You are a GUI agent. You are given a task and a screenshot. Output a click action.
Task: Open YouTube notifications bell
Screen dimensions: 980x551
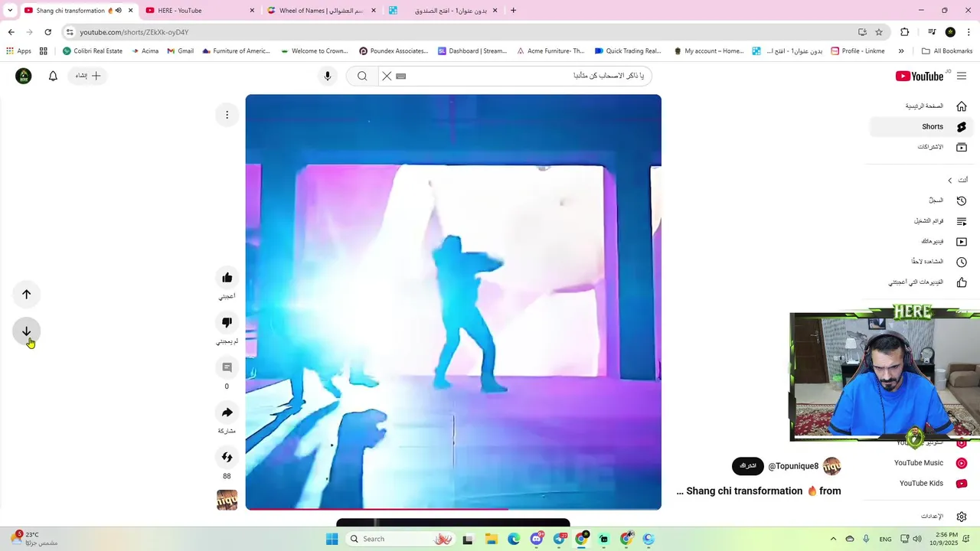53,76
